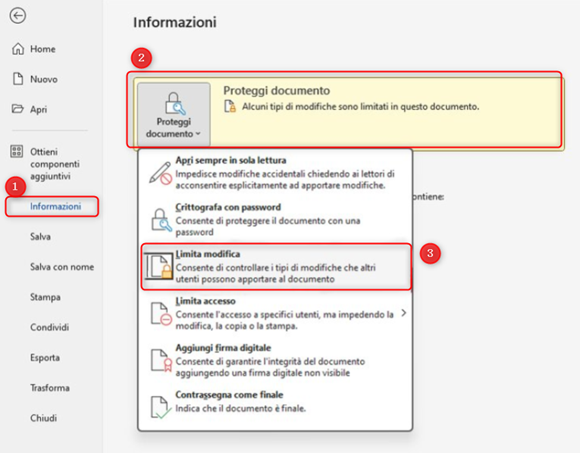This screenshot has height=453, width=580.
Task: Open the Home tab in backstage
Action: [x=43, y=49]
